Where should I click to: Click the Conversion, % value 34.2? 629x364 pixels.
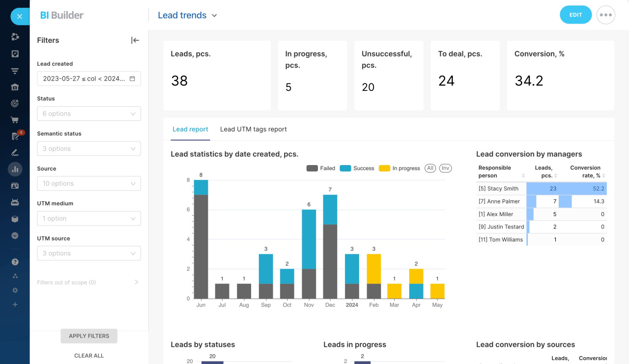click(x=529, y=81)
